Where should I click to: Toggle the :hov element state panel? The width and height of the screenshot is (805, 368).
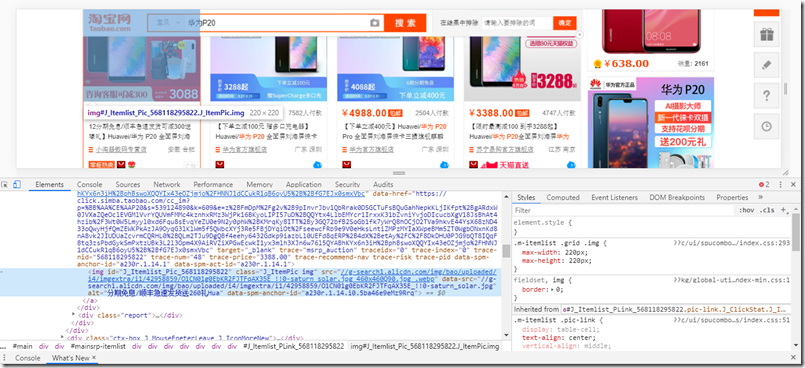(x=746, y=210)
